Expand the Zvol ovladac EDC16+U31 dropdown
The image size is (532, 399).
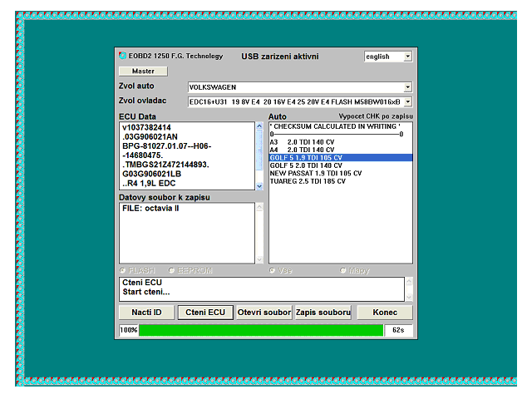[408, 101]
